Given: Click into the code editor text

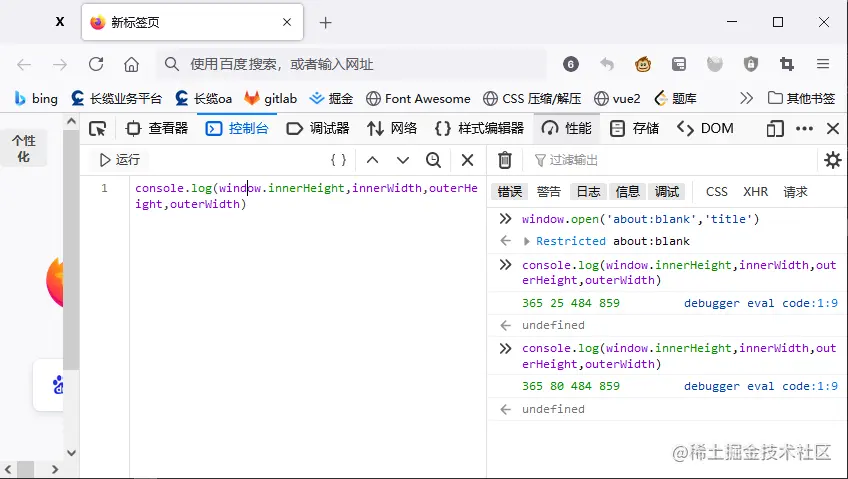Looking at the screenshot, I should point(306,196).
